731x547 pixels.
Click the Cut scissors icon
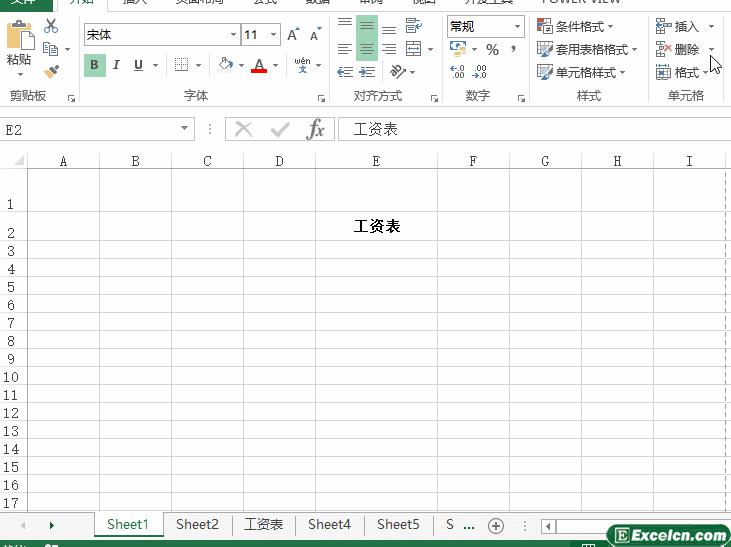(51, 26)
